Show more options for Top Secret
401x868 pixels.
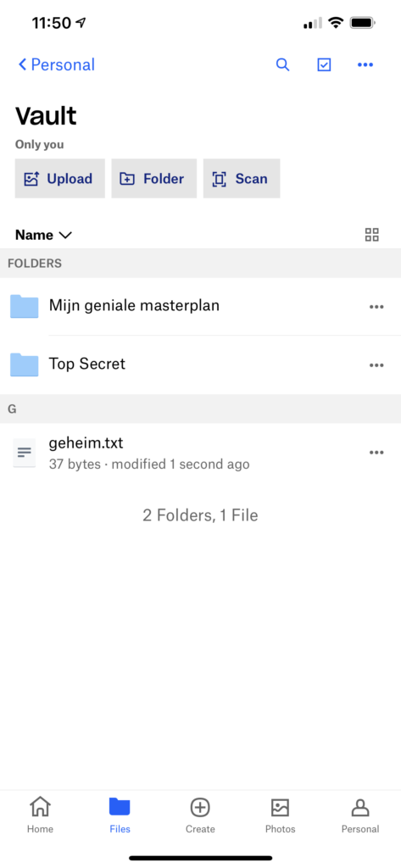[376, 365]
